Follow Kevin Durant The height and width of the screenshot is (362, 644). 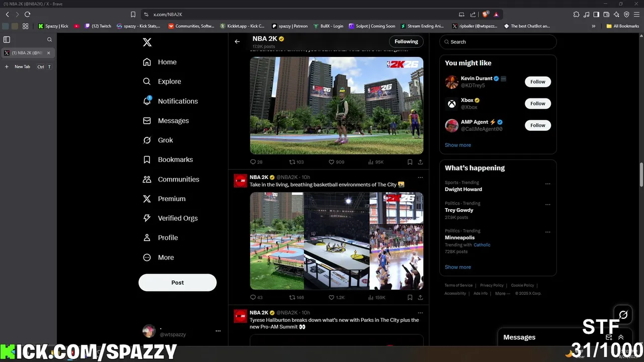pos(538,81)
